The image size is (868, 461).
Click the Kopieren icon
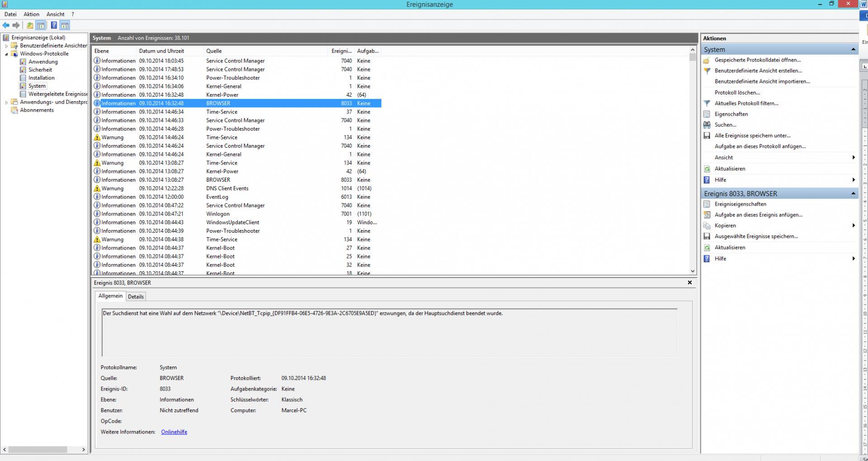point(707,226)
